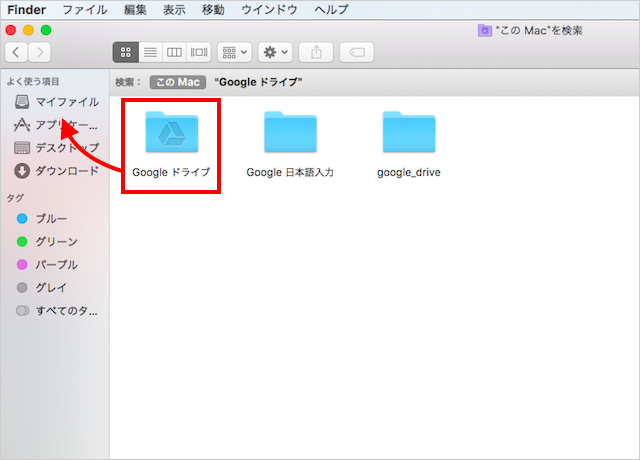This screenshot has height=460, width=640.
Task: Click the back navigation arrow
Action: (x=16, y=52)
